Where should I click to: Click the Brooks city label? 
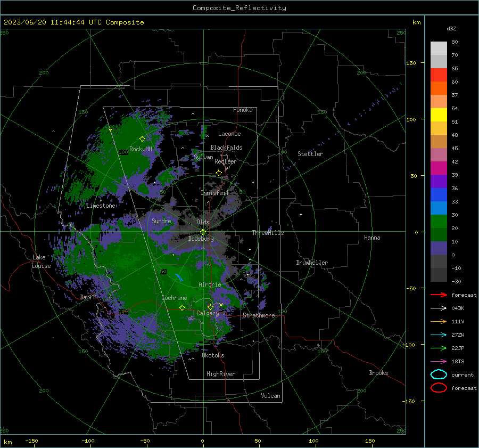click(378, 373)
